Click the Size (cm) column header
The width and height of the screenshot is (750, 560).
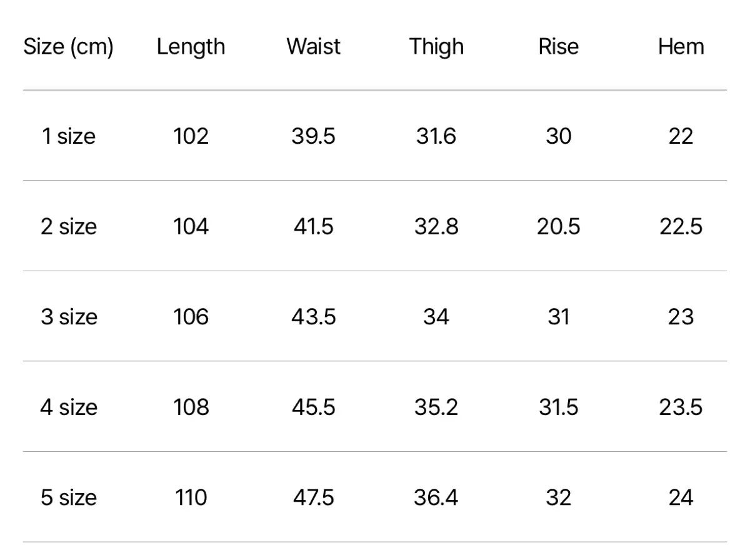click(x=69, y=47)
